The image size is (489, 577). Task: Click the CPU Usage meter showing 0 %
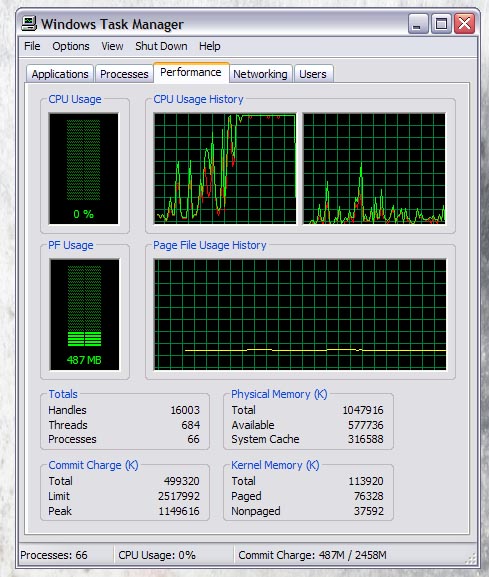point(84,169)
